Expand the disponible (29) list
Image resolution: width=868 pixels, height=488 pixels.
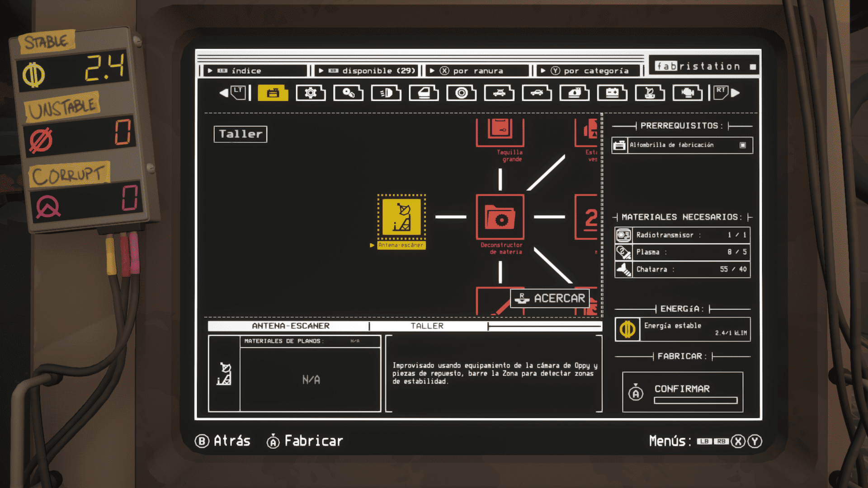point(366,71)
